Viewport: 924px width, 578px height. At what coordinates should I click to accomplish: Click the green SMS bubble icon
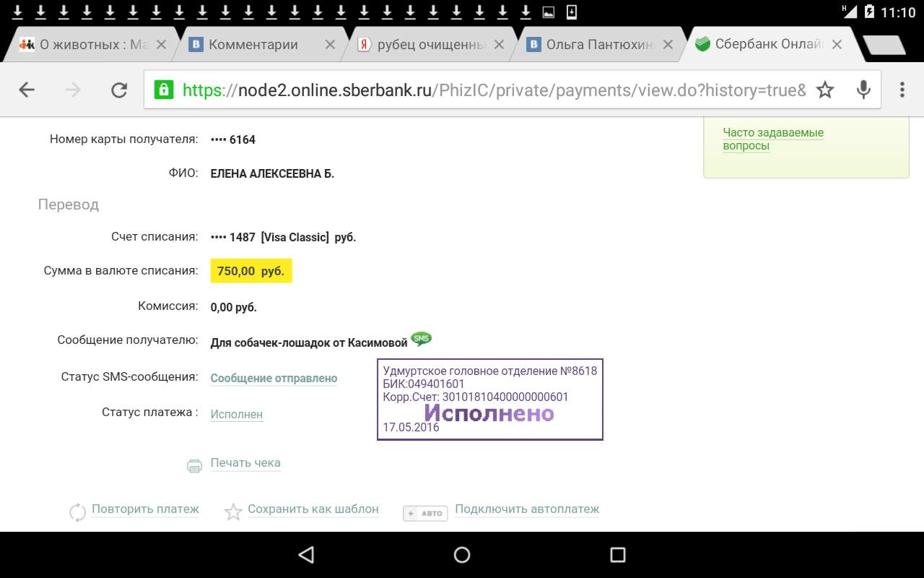(x=421, y=339)
